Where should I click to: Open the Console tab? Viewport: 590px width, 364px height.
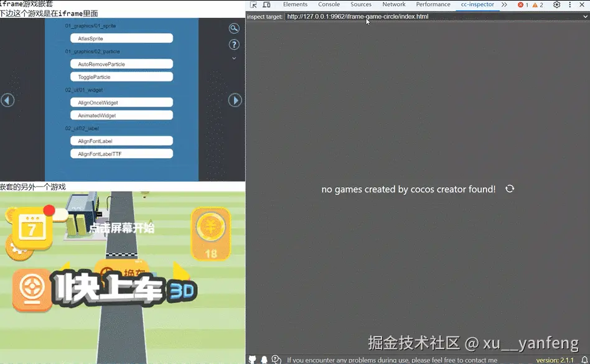(x=329, y=4)
